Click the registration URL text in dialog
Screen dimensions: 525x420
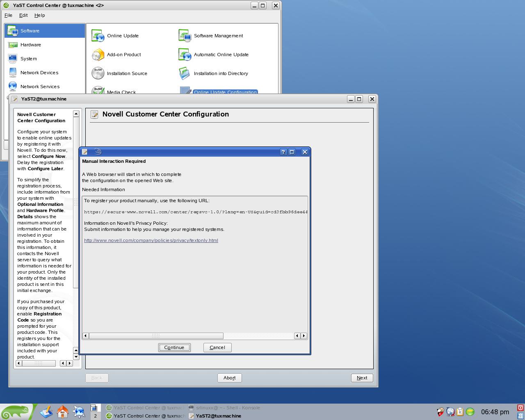click(x=196, y=212)
